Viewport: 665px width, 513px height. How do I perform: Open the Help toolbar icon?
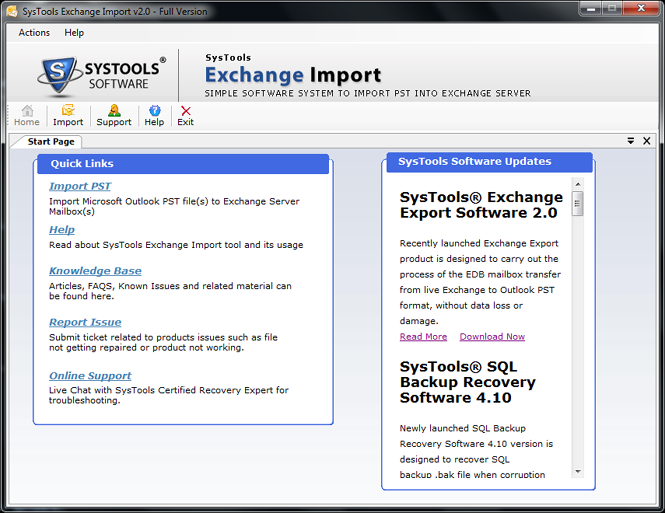154,115
